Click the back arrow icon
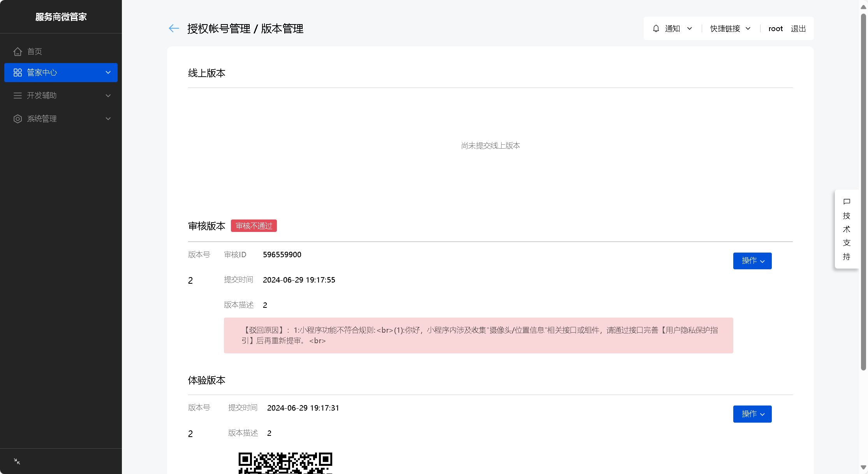This screenshot has width=868, height=474. (174, 28)
